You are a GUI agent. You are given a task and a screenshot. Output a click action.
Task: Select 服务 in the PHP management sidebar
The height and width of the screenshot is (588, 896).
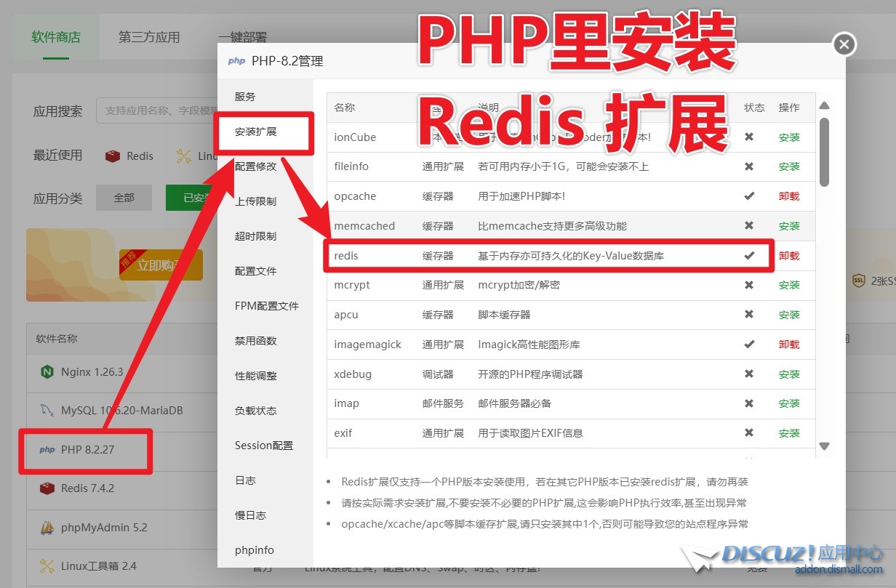[245, 97]
